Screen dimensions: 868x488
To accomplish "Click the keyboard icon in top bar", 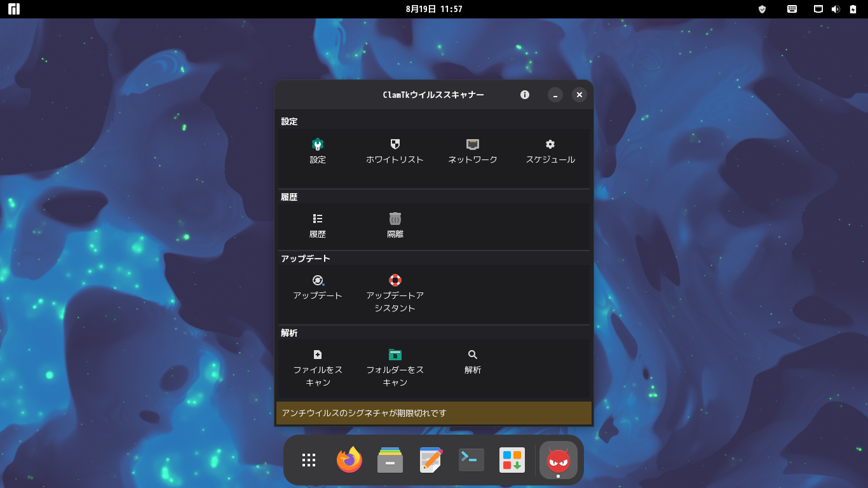I will (x=792, y=9).
